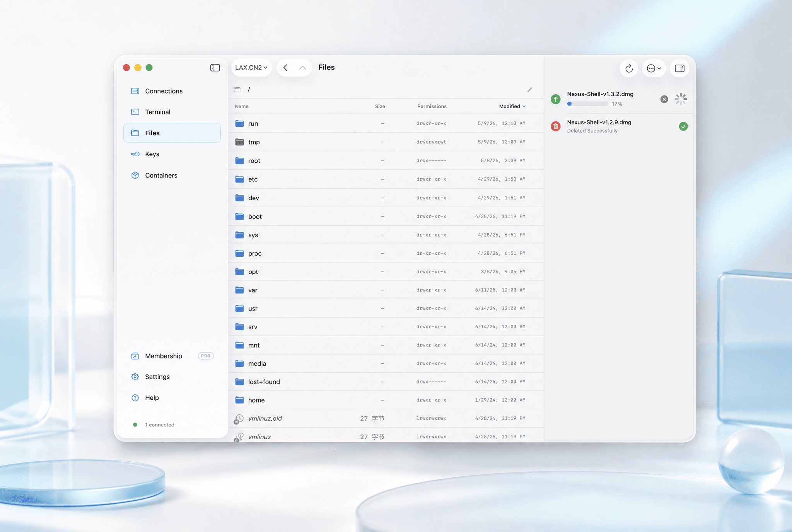Cancel the Nexus-Shell-v1.3.2.dmg upload
Image resolution: width=792 pixels, height=532 pixels.
(x=664, y=99)
